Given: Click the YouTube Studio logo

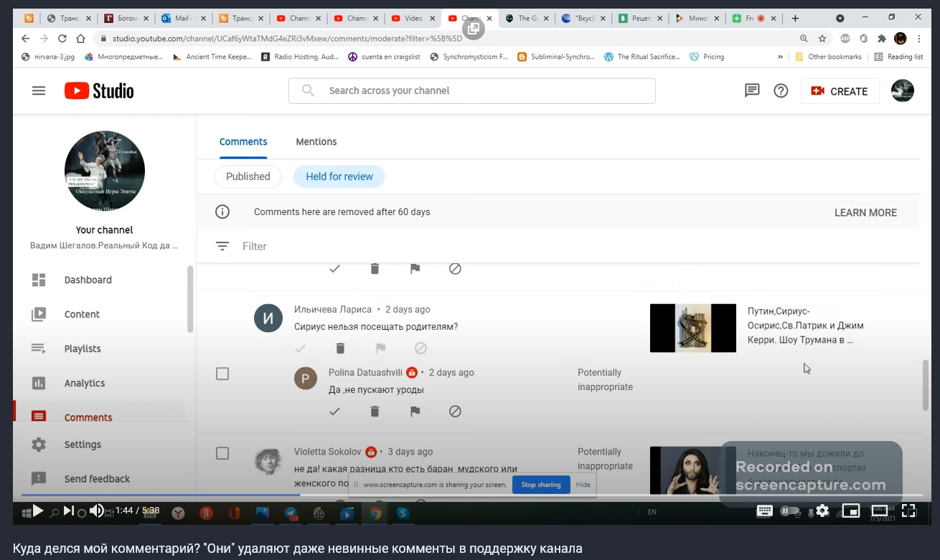Looking at the screenshot, I should pyautogui.click(x=99, y=90).
